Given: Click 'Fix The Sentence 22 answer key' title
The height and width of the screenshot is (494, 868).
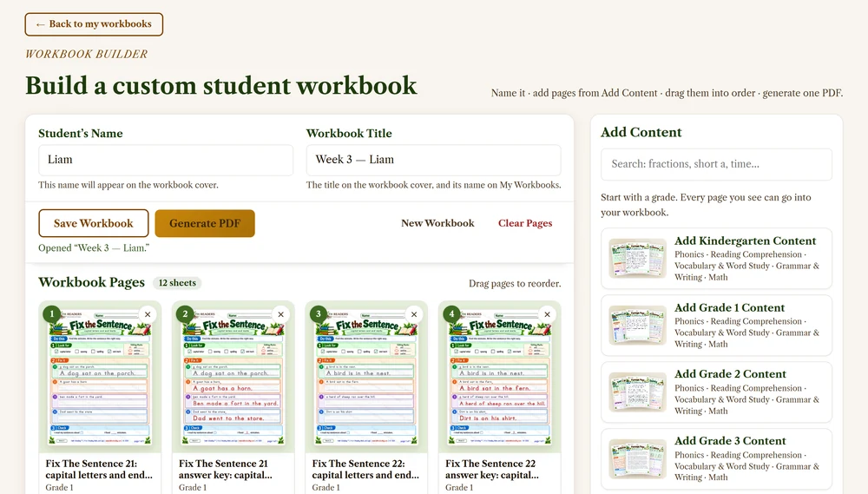Looking at the screenshot, I should pos(492,469).
